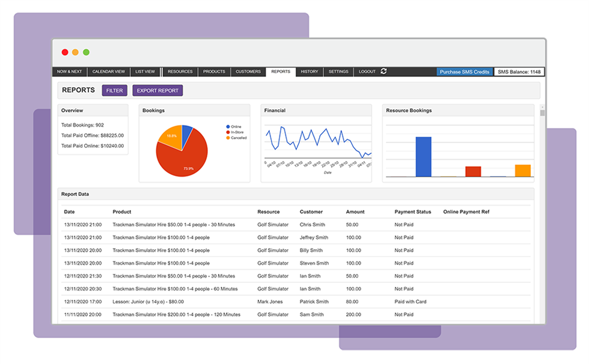This screenshot has height=364, width=589.
Task: Click the Report Data panel title
Action: pyautogui.click(x=75, y=195)
